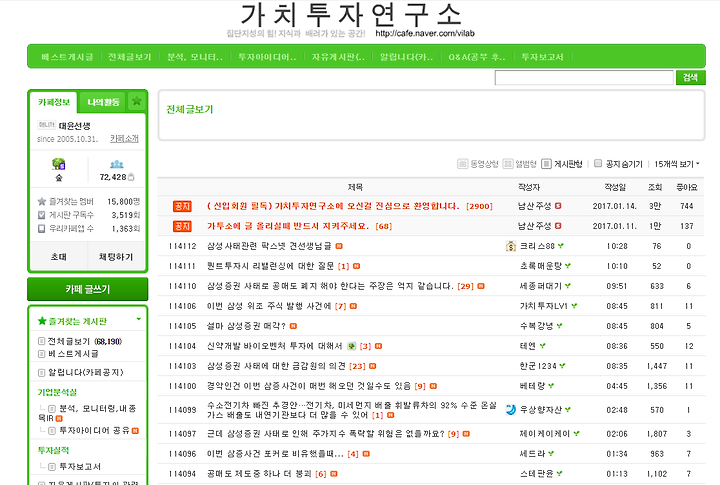This screenshot has height=485, width=720.
Task: Click the new-post N icon on post 114105
Action: [x=293, y=326]
